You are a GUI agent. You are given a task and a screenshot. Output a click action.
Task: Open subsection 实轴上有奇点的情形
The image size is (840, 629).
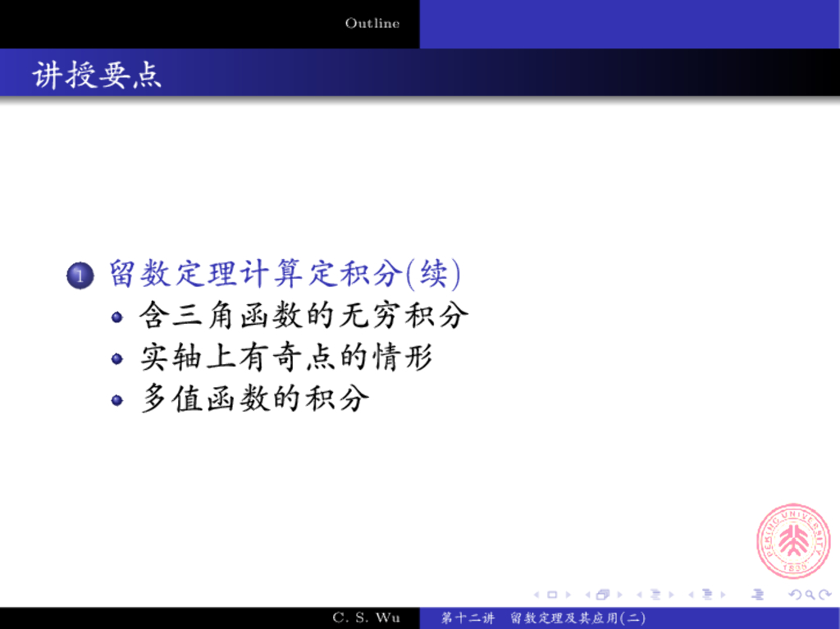pos(286,357)
